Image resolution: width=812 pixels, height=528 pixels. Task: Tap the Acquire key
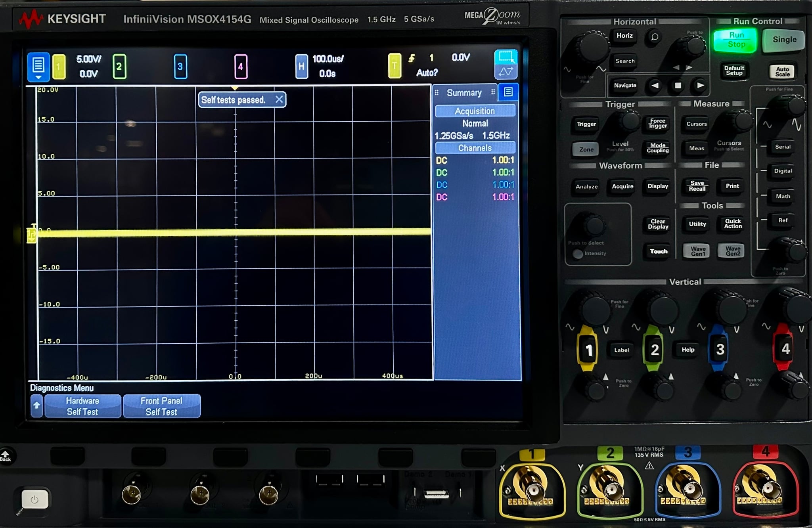coord(622,186)
